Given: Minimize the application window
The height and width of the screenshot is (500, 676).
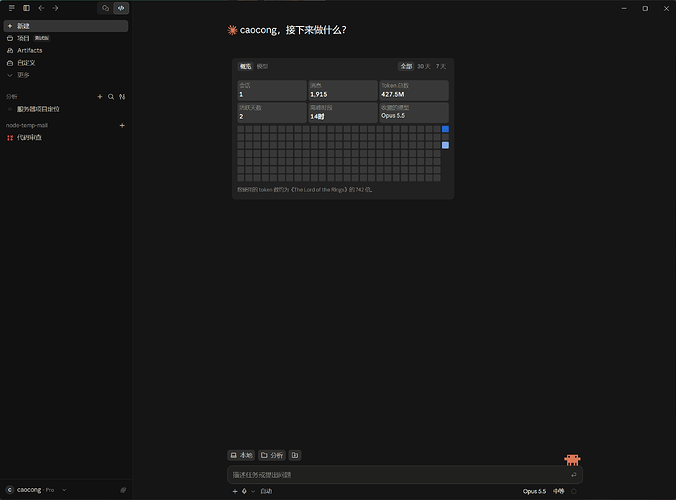Looking at the screenshot, I should point(624,8).
